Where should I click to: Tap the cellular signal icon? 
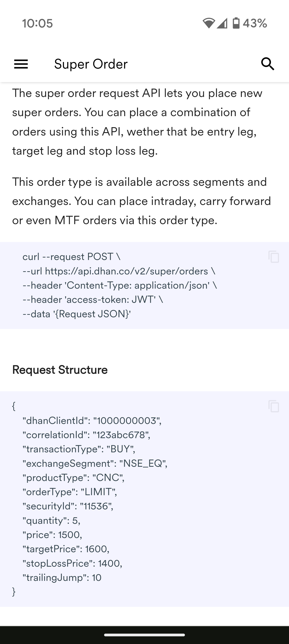222,23
